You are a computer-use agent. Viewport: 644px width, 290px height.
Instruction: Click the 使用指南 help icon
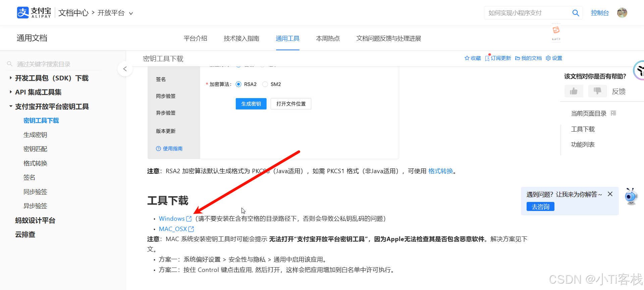158,149
